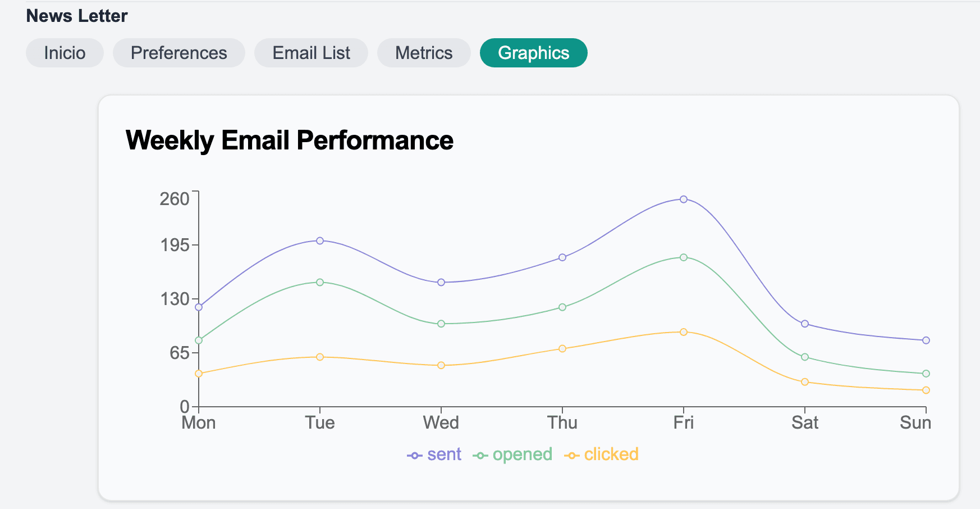Click the Sat x-axis label
980x509 pixels.
coord(805,422)
